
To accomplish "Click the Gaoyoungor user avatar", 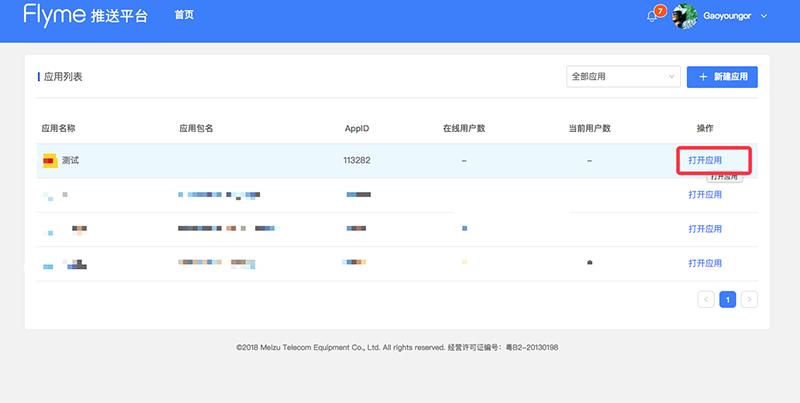I will 684,16.
